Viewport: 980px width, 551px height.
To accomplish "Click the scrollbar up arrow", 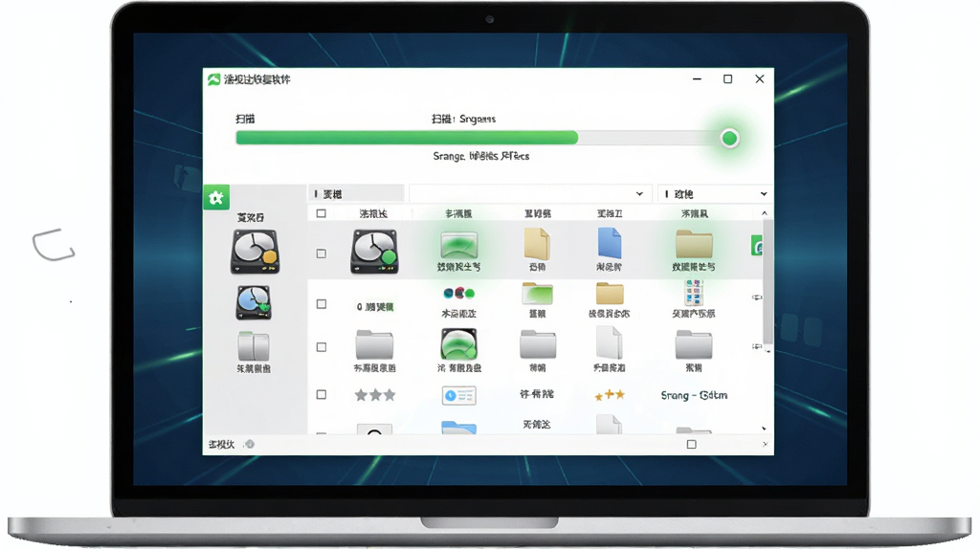I will pos(765,213).
